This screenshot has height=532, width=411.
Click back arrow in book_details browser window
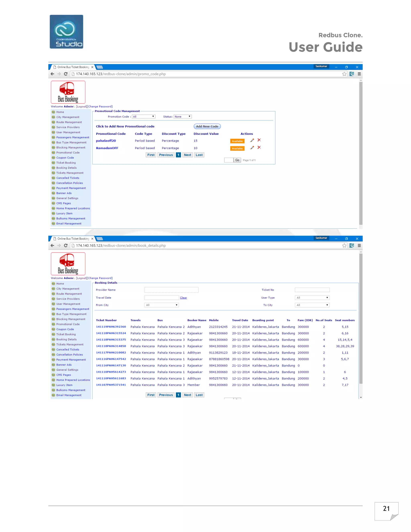(x=52, y=246)
